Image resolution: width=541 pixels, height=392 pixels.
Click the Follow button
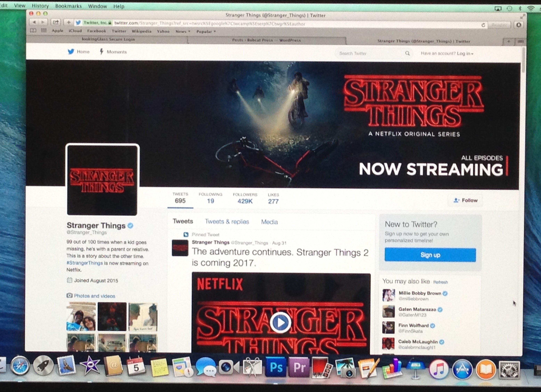[x=465, y=200]
